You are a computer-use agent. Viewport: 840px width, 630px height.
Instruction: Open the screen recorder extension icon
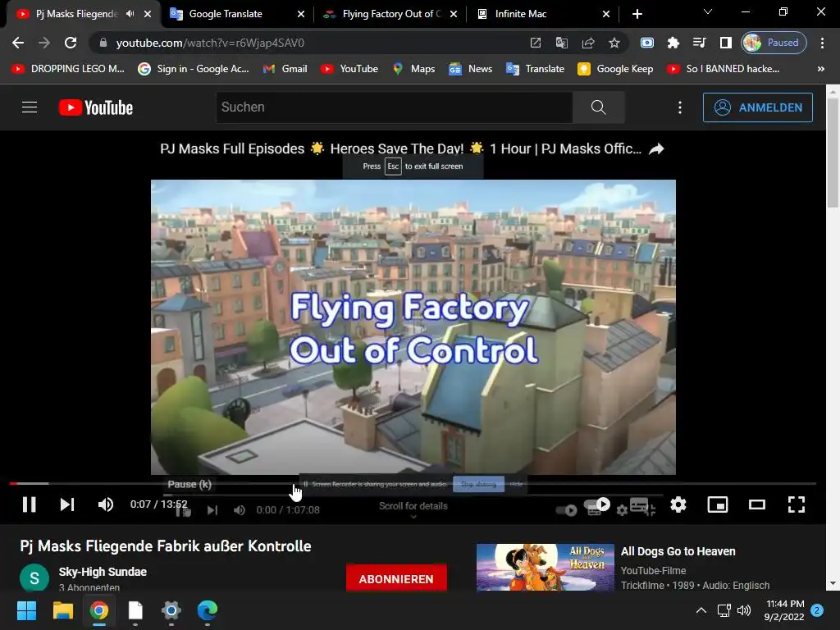[647, 43]
